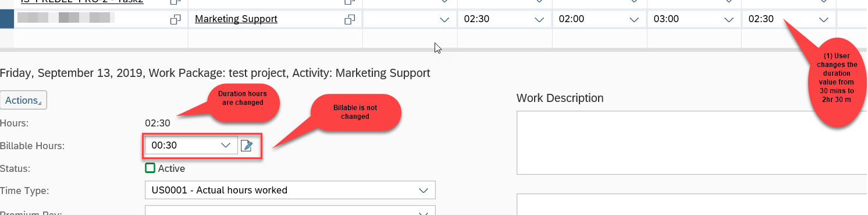Toggle the Active status checkbox
The height and width of the screenshot is (215, 868).
150,168
